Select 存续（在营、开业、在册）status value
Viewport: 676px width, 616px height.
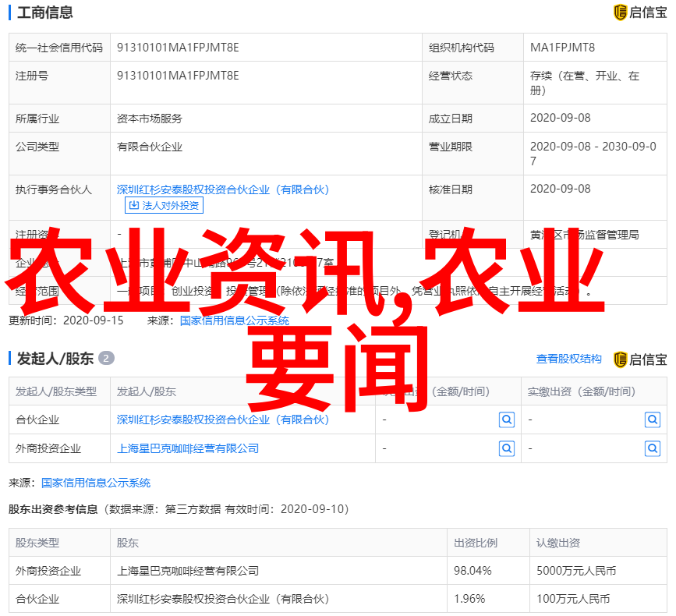[585, 83]
